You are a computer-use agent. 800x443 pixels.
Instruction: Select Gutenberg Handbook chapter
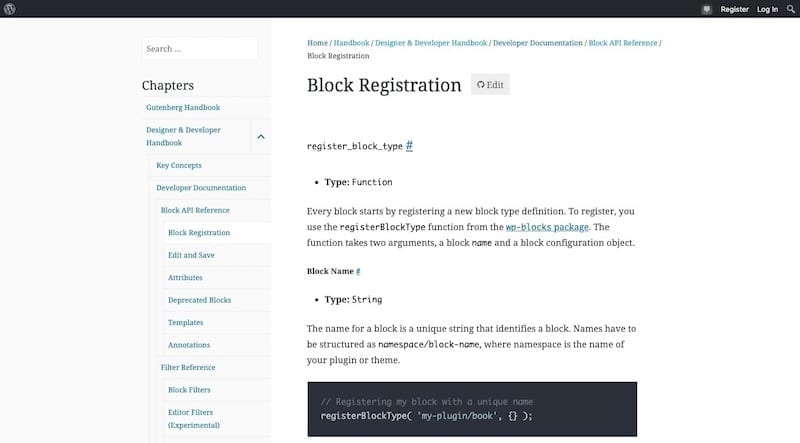(x=183, y=107)
